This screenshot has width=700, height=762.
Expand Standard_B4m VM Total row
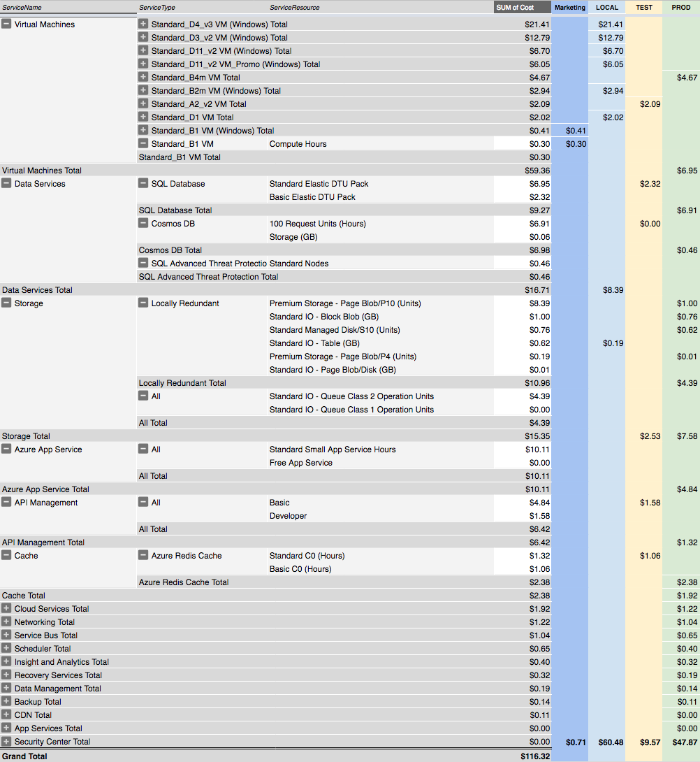click(143, 77)
